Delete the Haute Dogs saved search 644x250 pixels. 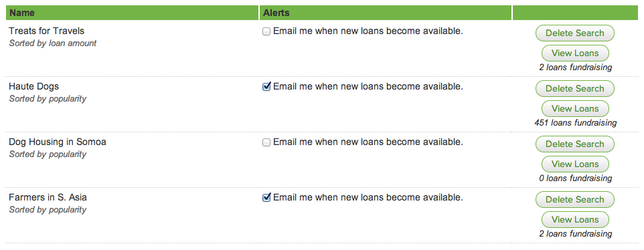pos(574,88)
